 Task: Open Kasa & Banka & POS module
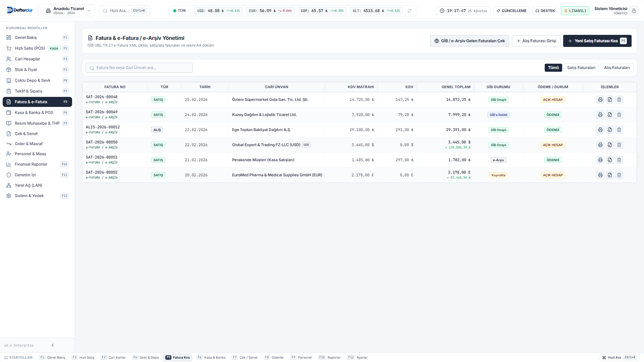point(37,113)
